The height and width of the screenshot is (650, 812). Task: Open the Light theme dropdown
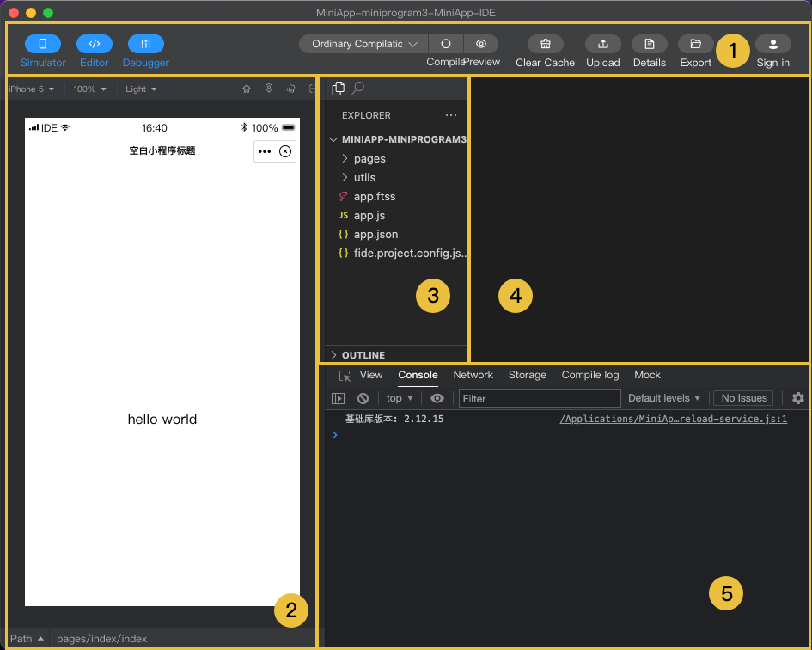pos(141,89)
